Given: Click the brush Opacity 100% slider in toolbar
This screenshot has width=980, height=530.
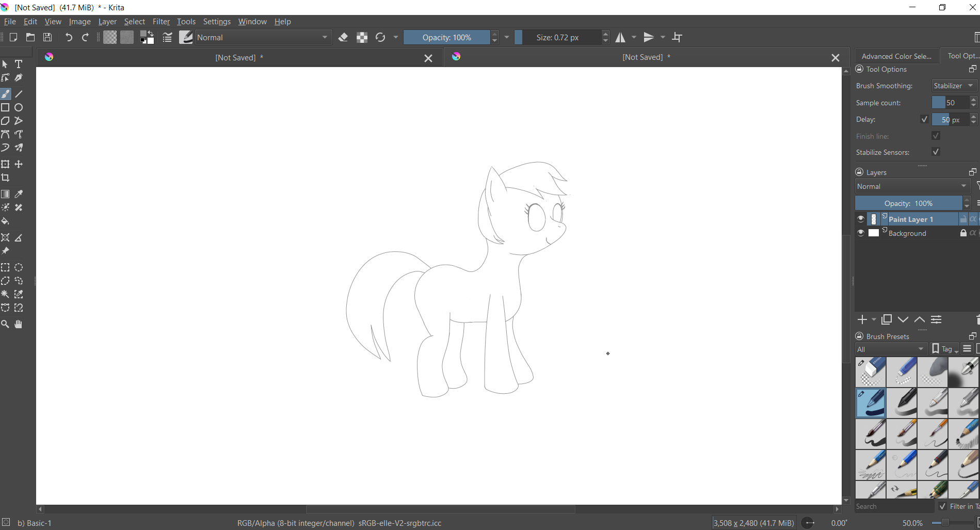Looking at the screenshot, I should [x=446, y=37].
